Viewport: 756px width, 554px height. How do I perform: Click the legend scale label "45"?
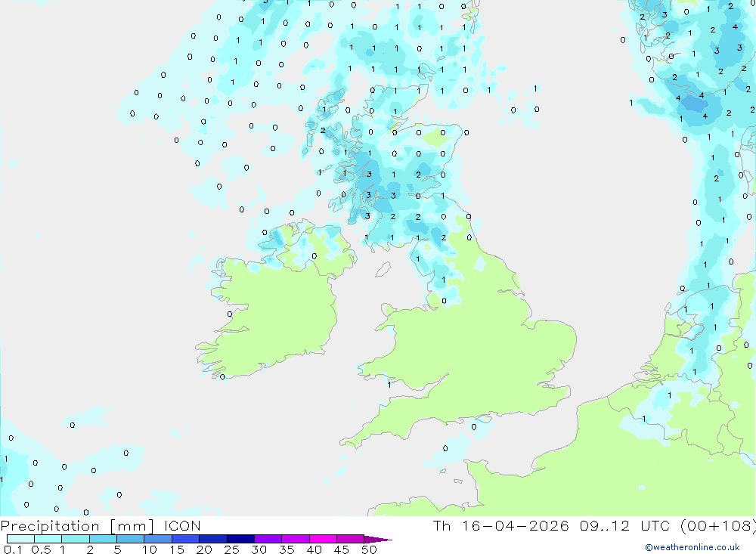click(342, 549)
